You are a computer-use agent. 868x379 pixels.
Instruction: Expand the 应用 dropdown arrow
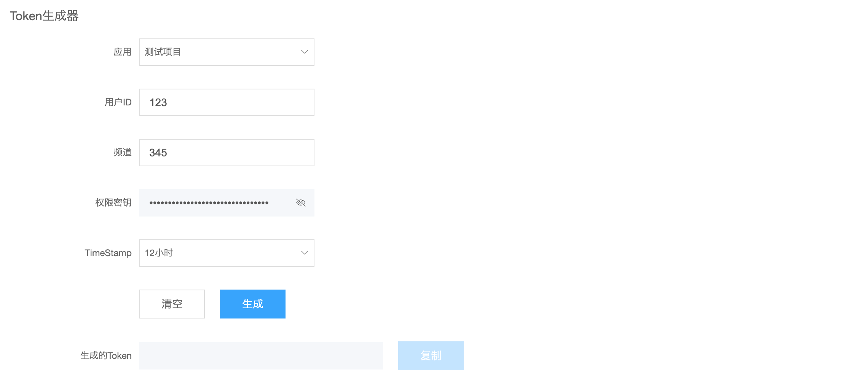[305, 52]
